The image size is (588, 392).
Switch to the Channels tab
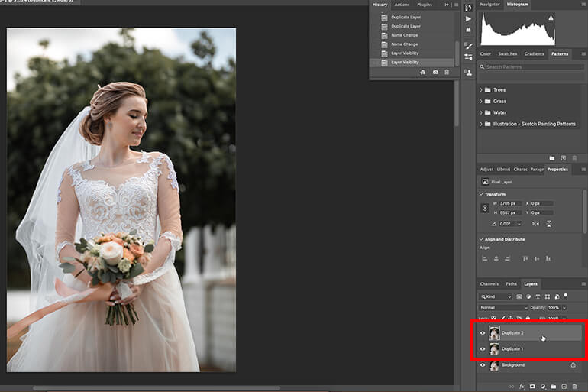489,284
